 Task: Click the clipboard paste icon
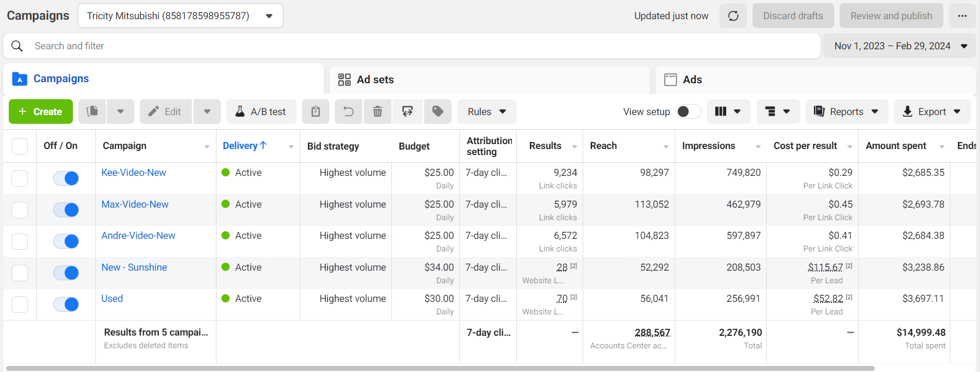[x=316, y=112]
